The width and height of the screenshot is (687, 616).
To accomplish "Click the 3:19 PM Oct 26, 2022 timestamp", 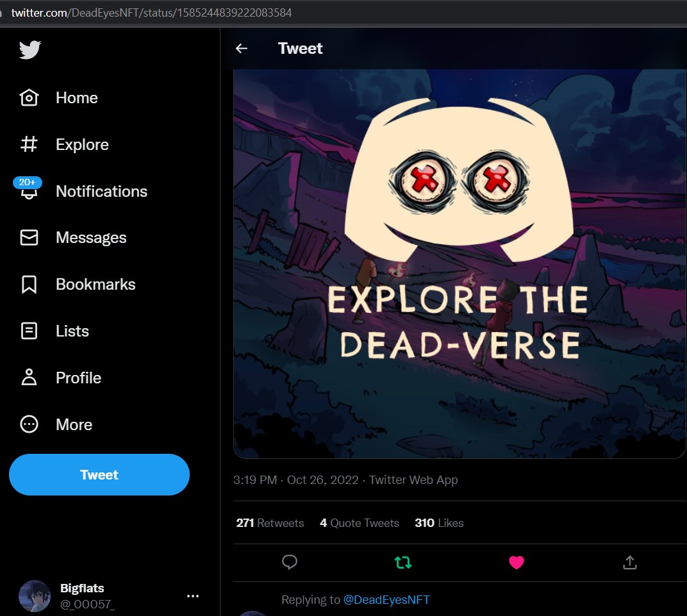I will coord(295,479).
